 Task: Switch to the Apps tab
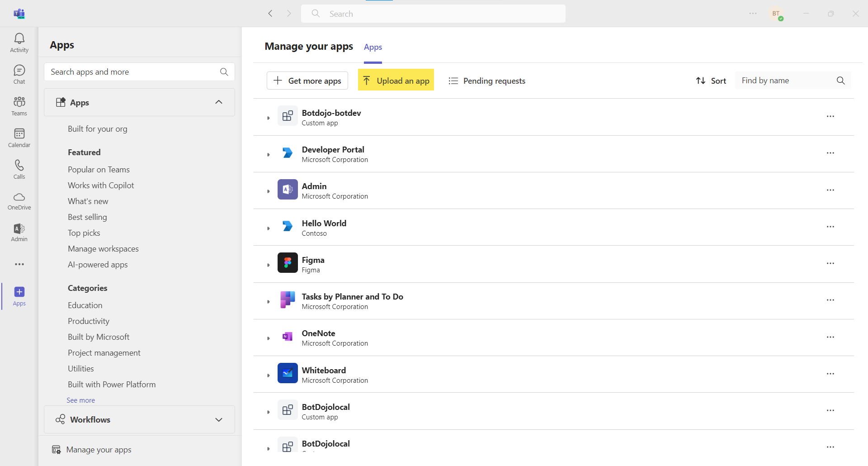373,47
